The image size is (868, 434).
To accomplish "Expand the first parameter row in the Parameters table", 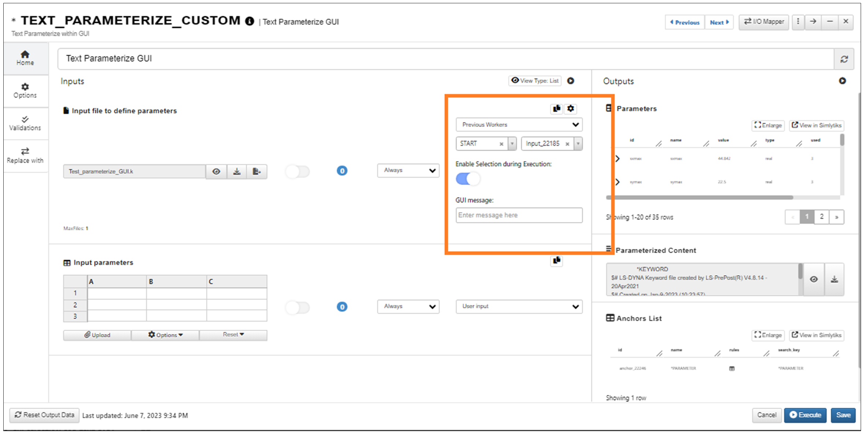I will [x=617, y=159].
